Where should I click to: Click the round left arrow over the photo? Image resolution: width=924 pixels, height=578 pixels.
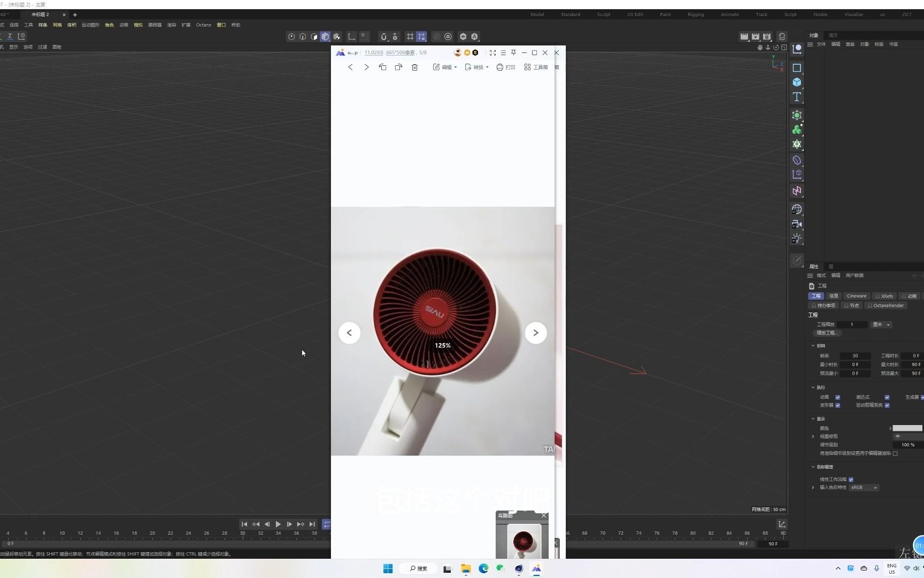tap(349, 333)
